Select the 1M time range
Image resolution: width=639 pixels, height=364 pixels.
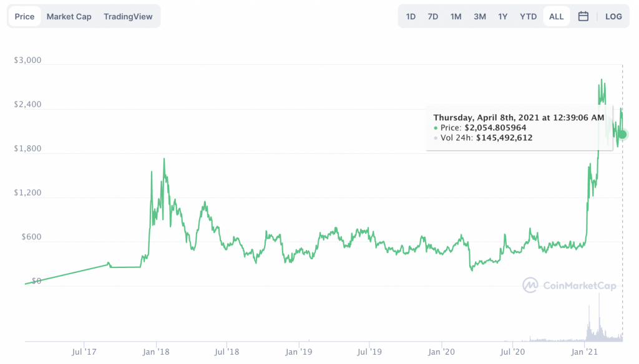(456, 16)
